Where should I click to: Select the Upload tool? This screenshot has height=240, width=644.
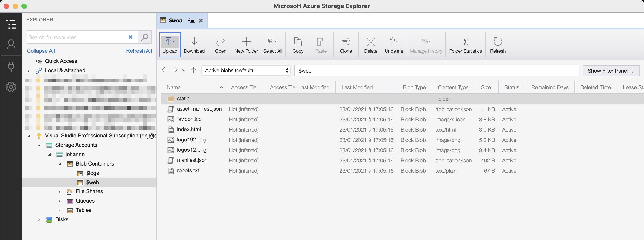pos(170,44)
